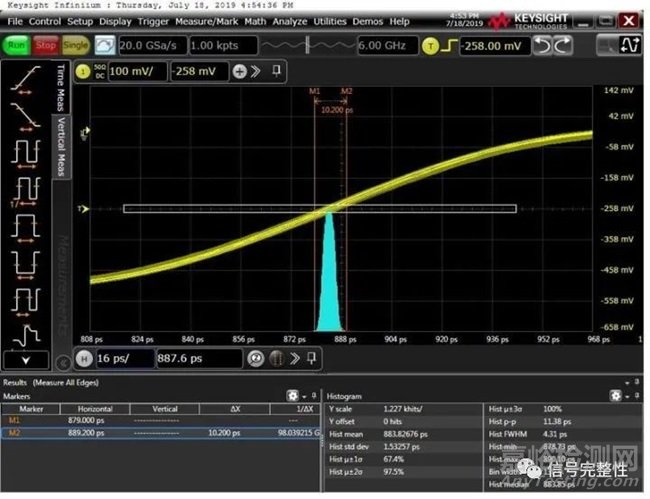Image resolution: width=650 pixels, height=499 pixels.
Task: Click the memory depth slider in toolbar
Action: coord(305,45)
